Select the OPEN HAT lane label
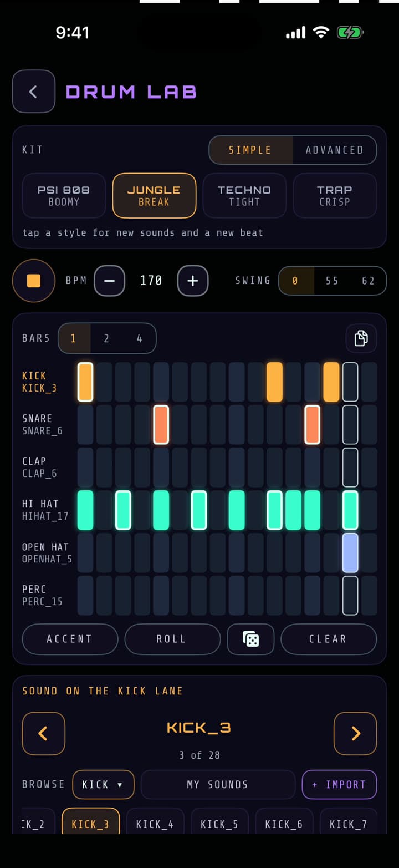This screenshot has height=868, width=399. click(47, 552)
